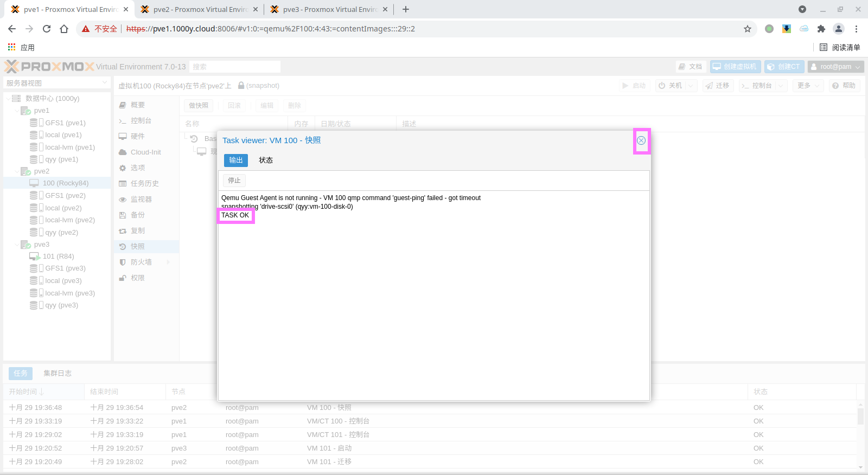Click the task log scrollbar
This screenshot has height=475, width=868.
point(860,416)
